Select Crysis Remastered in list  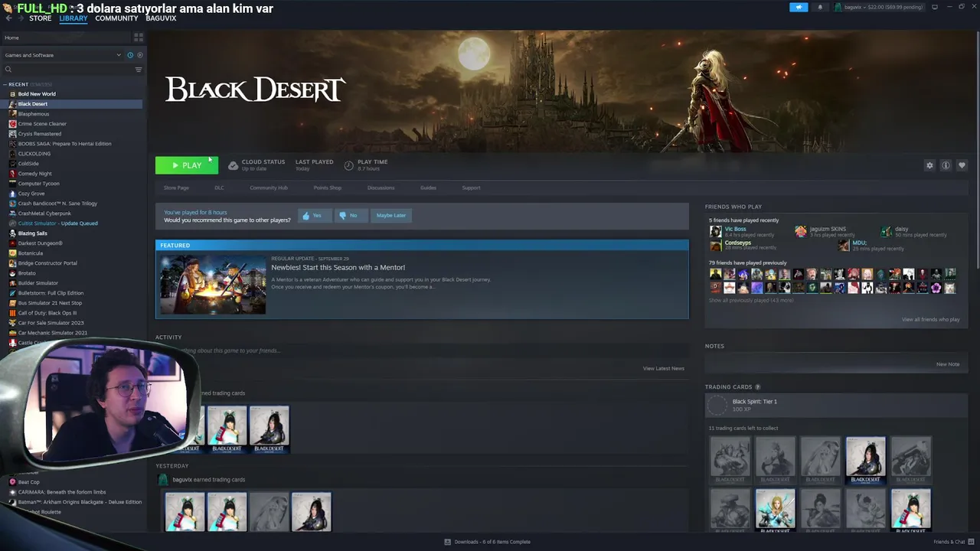40,134
